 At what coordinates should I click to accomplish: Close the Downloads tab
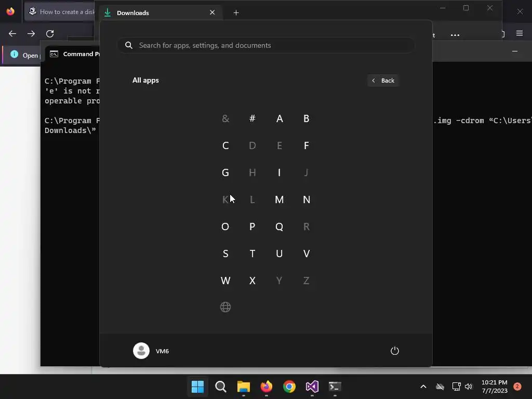212,12
